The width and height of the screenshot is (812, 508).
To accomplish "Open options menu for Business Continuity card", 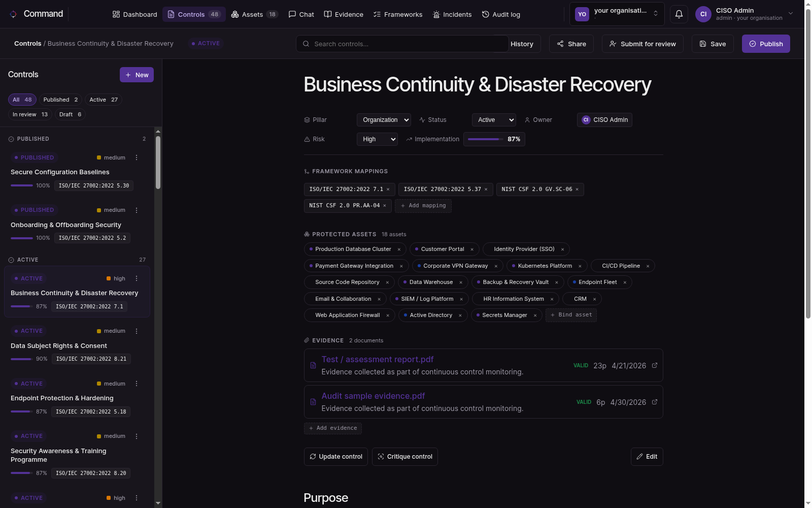I will (x=137, y=278).
